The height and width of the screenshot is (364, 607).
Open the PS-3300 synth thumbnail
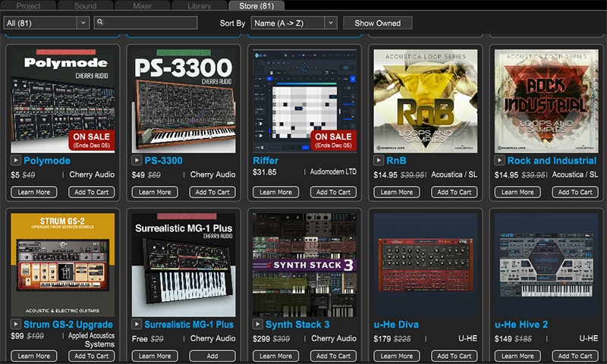[184, 101]
